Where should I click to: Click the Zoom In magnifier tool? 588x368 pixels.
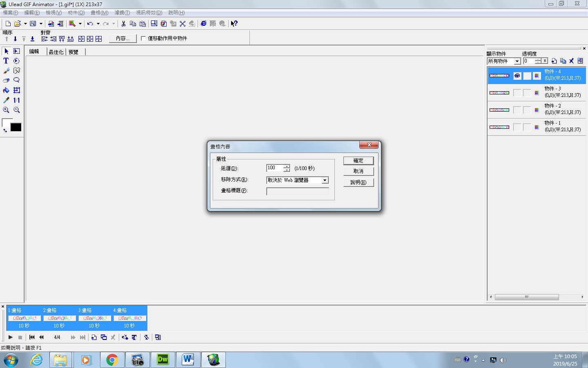[6, 110]
